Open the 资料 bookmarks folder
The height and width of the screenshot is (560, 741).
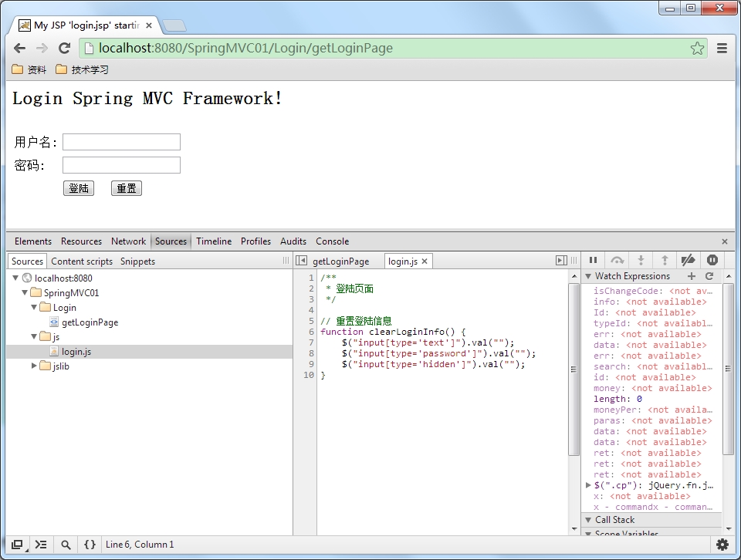(29, 70)
